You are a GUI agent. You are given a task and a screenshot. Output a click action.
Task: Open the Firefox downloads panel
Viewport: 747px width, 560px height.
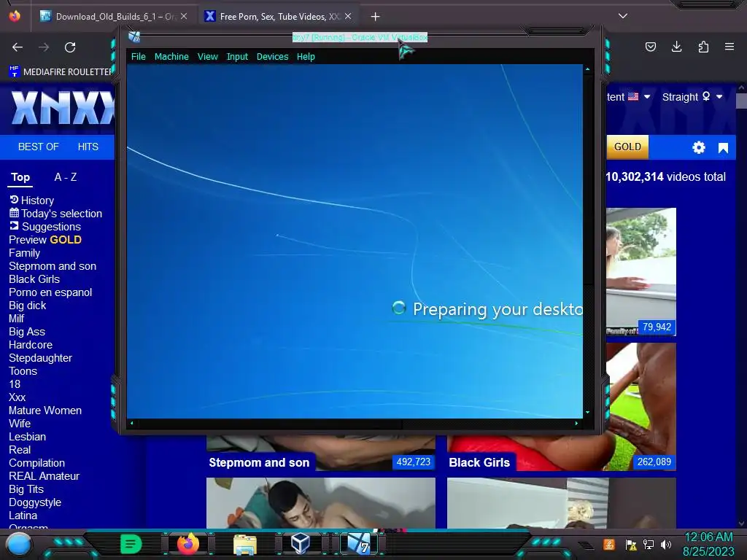[x=676, y=47]
